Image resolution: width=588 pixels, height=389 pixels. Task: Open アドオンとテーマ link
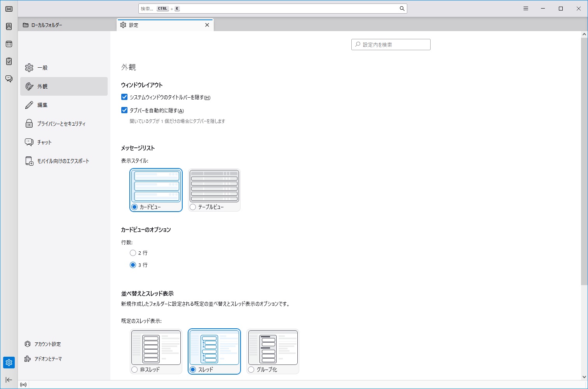[x=48, y=359]
